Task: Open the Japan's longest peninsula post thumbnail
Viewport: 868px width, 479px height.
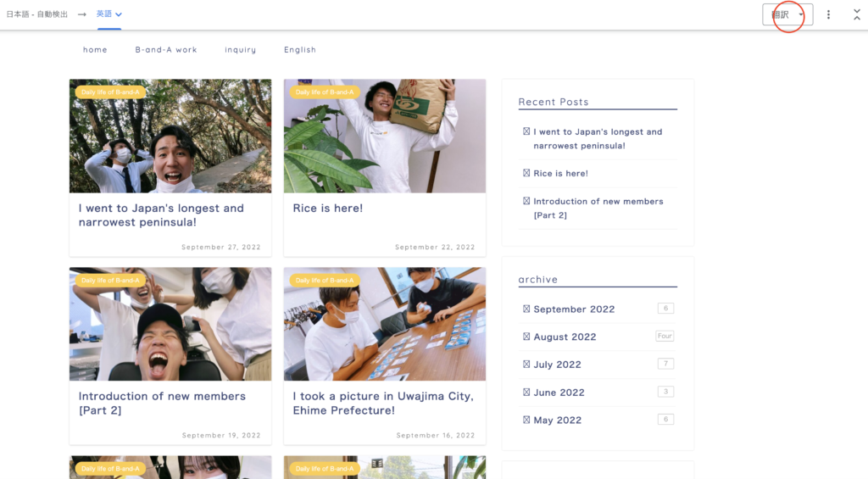Action: click(x=170, y=136)
